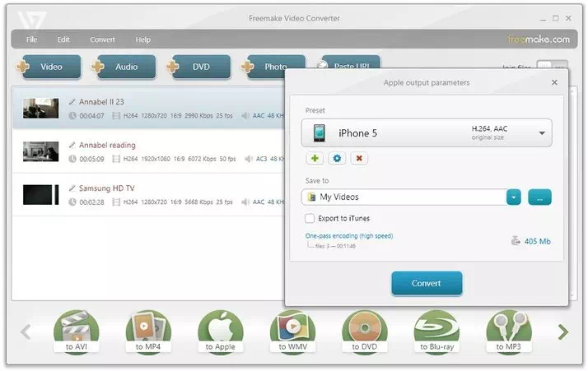The image size is (588, 371).
Task: Import a disc via the DVD button
Action: (202, 67)
